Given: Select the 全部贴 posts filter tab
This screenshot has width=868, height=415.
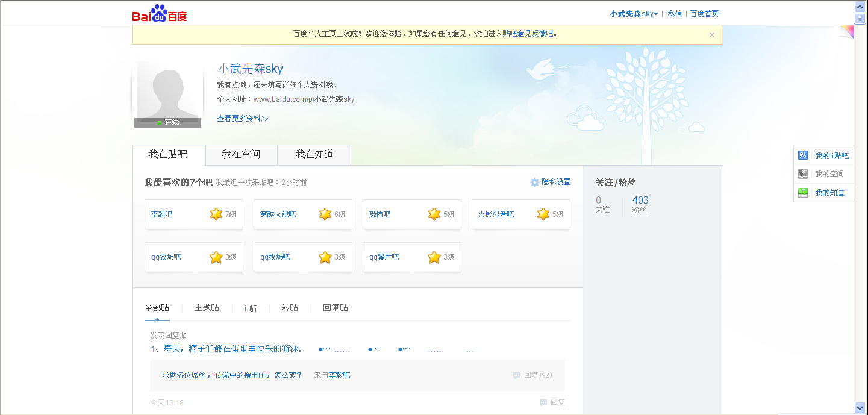Looking at the screenshot, I should [x=157, y=308].
